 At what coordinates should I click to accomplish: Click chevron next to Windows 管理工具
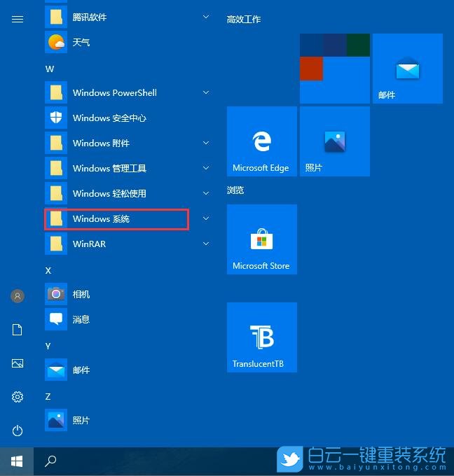206,168
